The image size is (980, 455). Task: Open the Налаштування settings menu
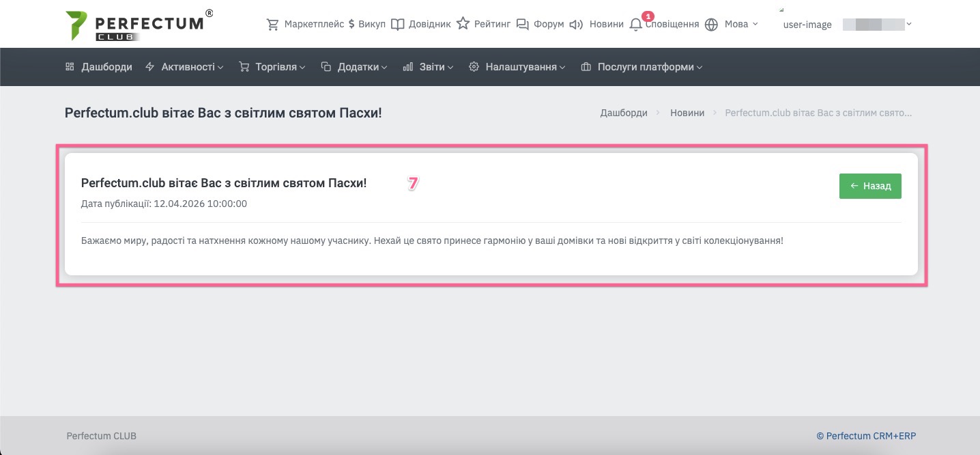(x=517, y=67)
